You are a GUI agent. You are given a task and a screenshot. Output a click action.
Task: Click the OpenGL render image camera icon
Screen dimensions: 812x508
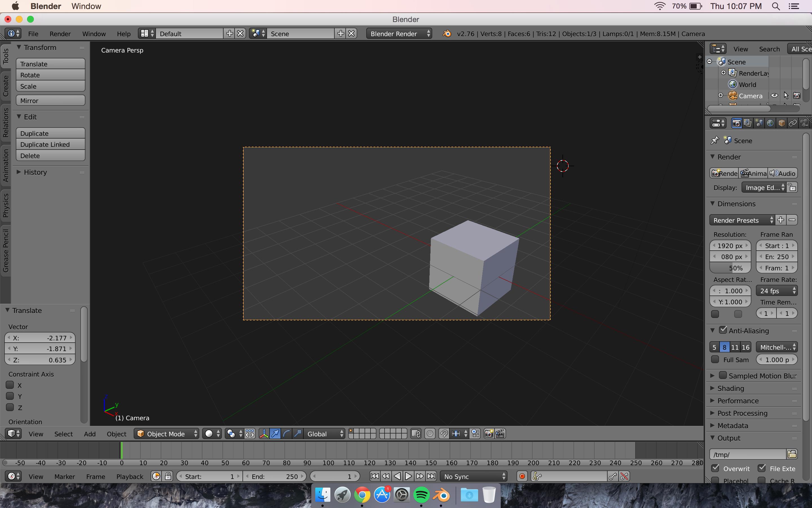(489, 434)
